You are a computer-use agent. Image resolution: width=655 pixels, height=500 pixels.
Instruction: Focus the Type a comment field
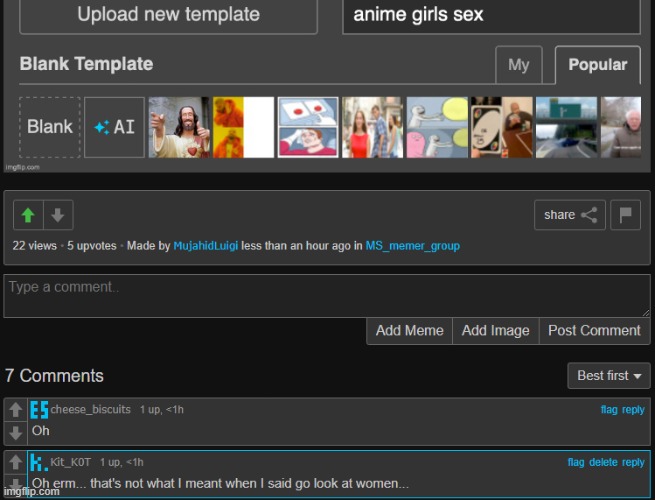[326, 296]
